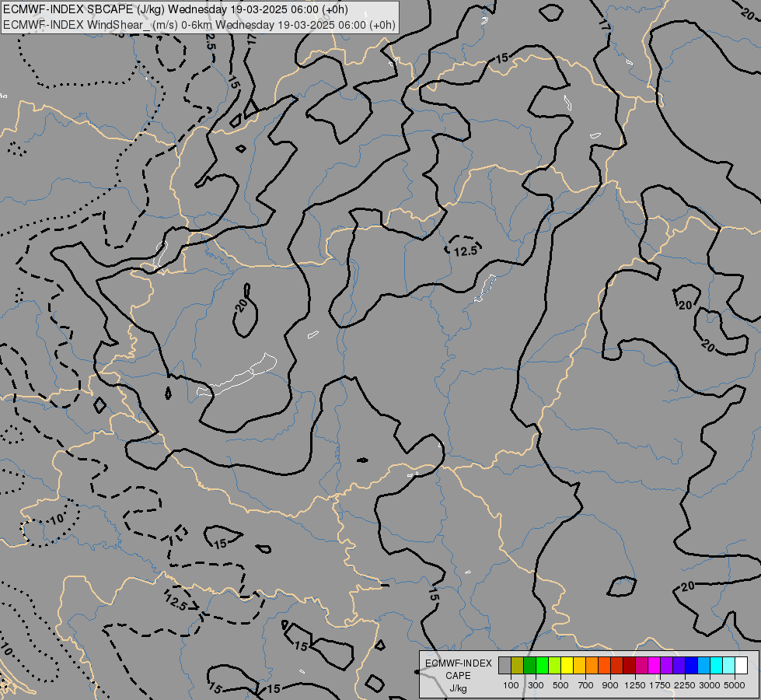Click the 1750 legend tick value
The width and height of the screenshot is (761, 700).
(x=660, y=685)
